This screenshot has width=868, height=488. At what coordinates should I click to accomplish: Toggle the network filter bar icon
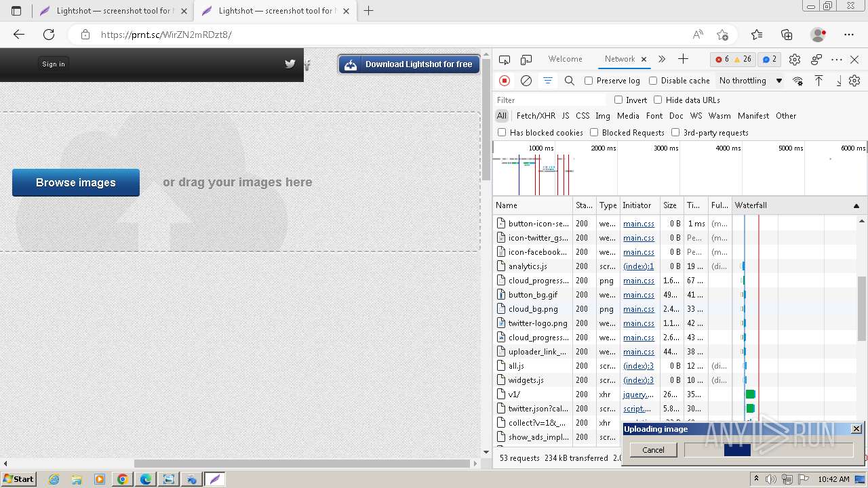click(x=547, y=81)
